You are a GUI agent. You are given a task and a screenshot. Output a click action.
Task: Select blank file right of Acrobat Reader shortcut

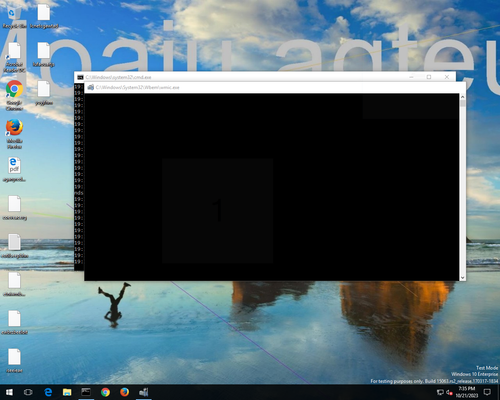44,54
